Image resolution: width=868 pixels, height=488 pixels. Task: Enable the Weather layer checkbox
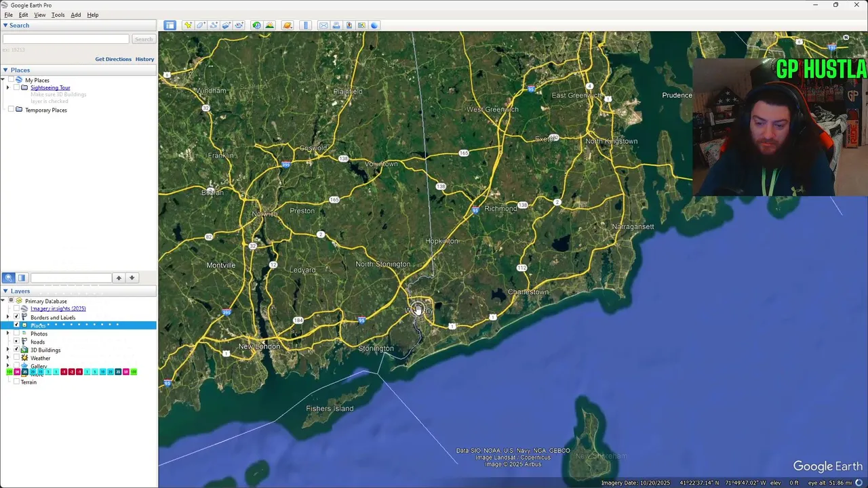(x=16, y=358)
